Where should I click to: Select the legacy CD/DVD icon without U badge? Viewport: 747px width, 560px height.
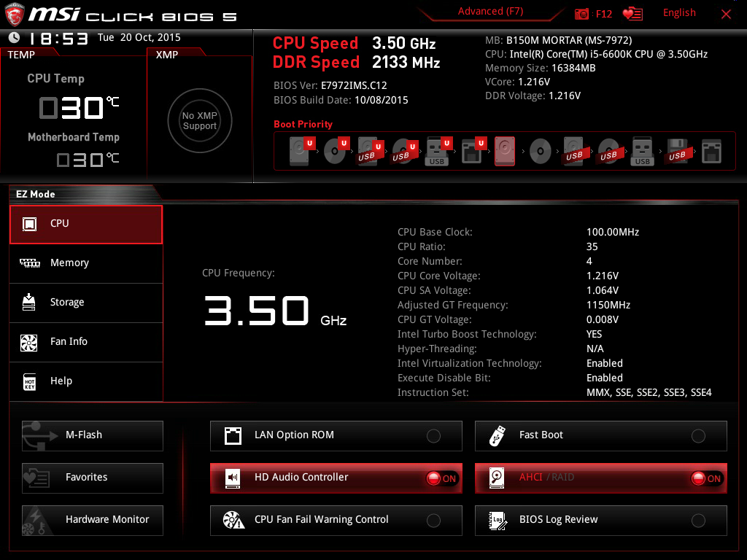pos(541,152)
